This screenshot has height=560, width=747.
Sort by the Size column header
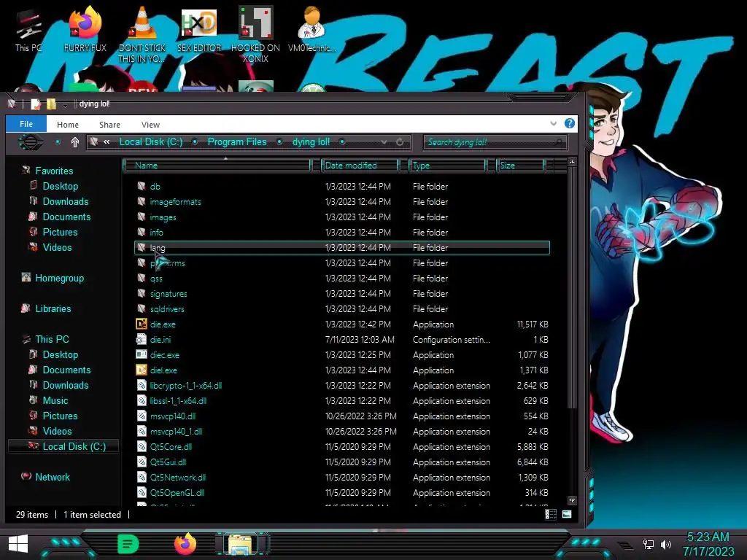coord(521,166)
